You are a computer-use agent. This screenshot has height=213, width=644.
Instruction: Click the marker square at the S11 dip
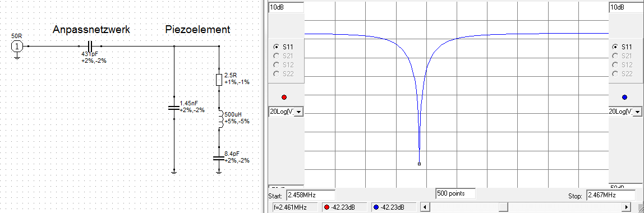click(x=419, y=164)
